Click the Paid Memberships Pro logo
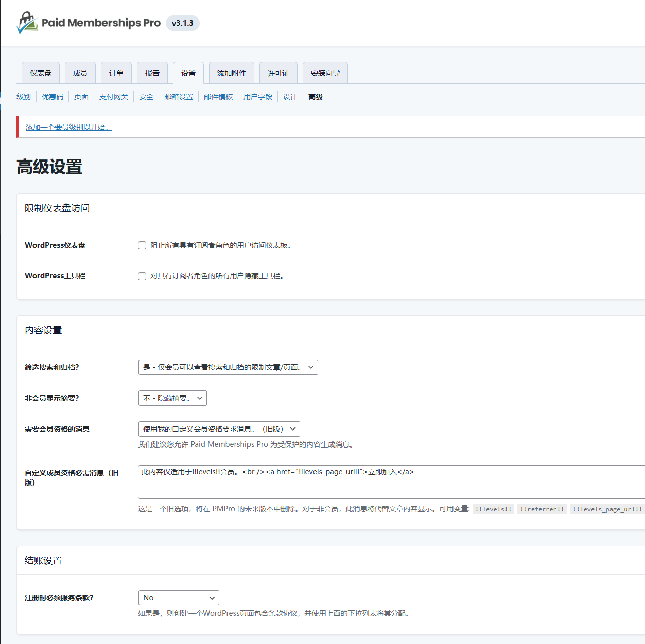This screenshot has height=644, width=645. [89, 23]
